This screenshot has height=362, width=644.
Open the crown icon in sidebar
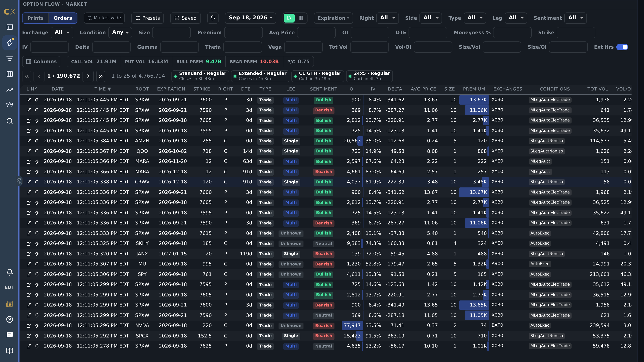[9, 105]
